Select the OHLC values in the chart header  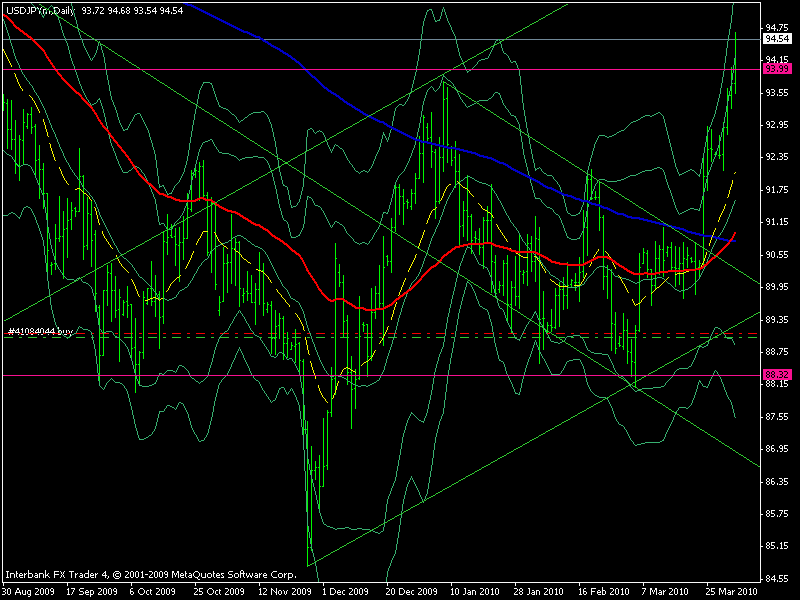pos(133,8)
